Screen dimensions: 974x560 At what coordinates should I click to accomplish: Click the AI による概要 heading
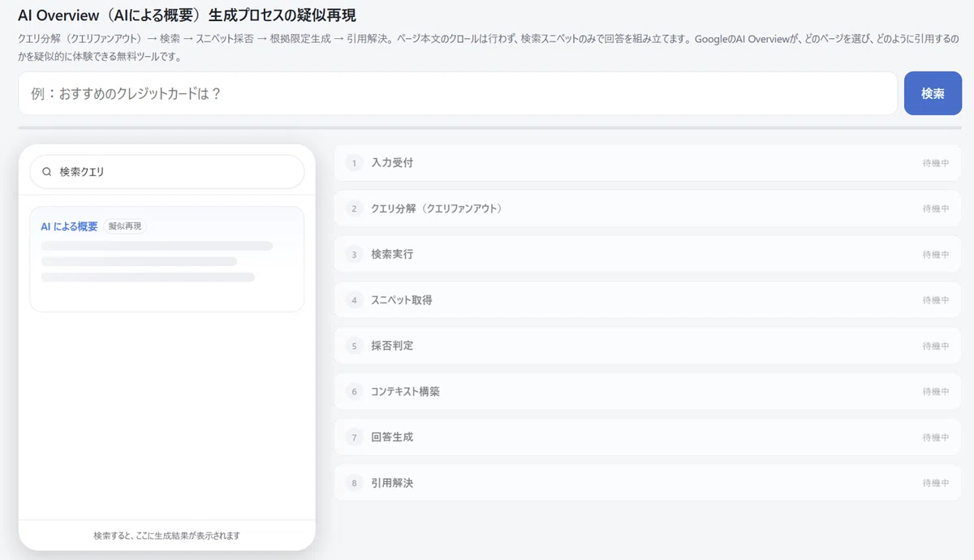[69, 226]
